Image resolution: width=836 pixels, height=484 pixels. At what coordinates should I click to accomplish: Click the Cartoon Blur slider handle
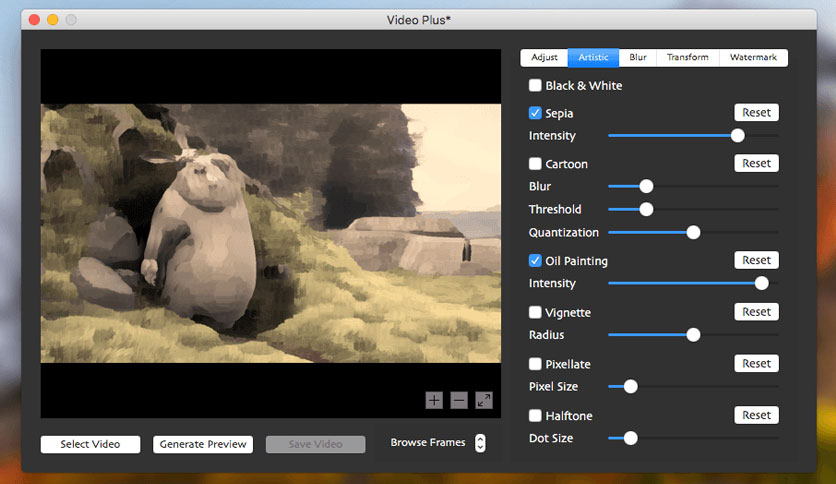[646, 186]
